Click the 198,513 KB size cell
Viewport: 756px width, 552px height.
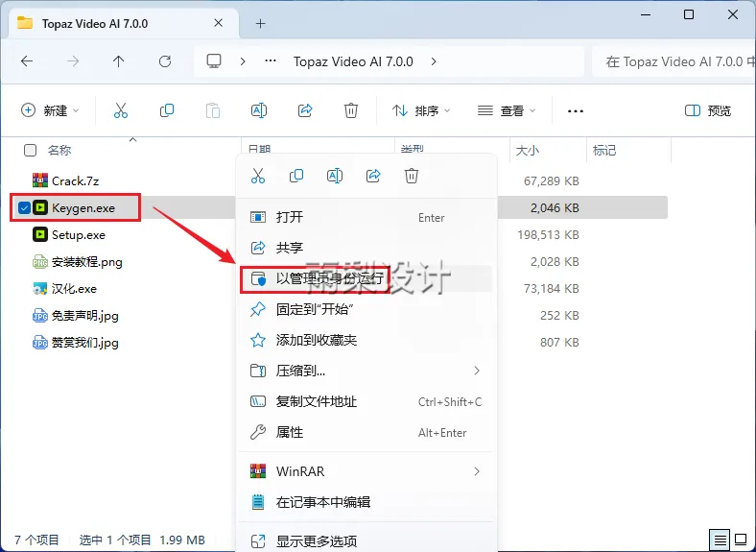548,235
